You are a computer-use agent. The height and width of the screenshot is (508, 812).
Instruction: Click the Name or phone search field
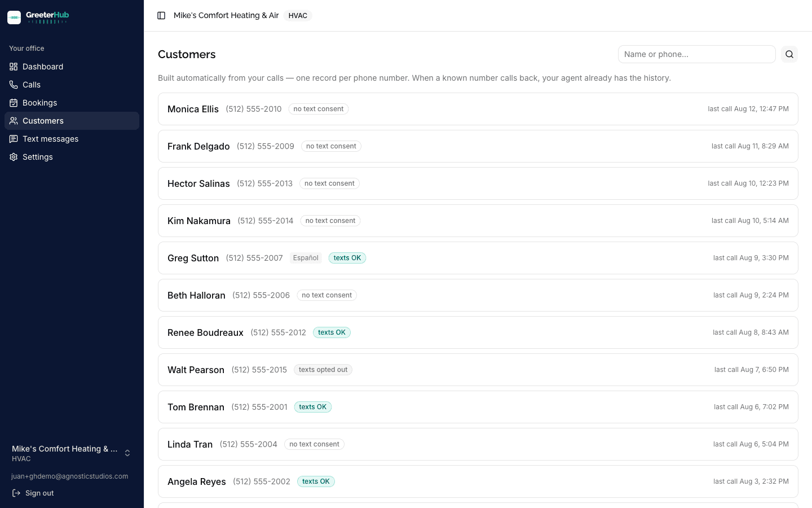[x=697, y=54]
